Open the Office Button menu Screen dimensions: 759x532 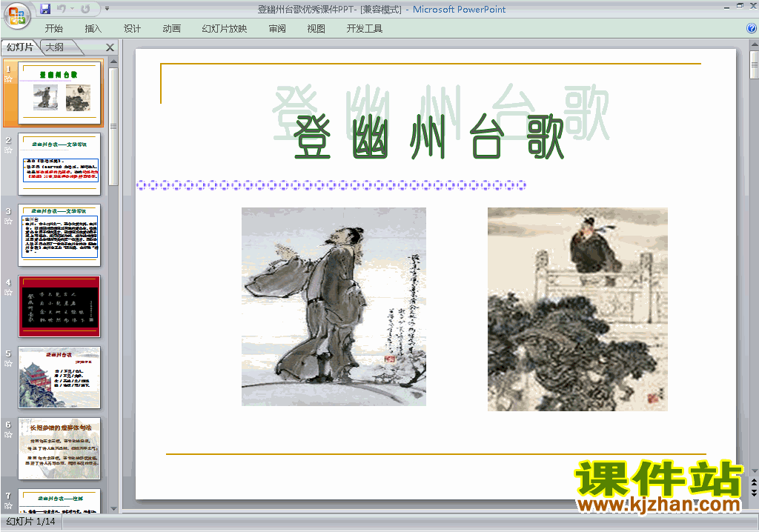17,16
